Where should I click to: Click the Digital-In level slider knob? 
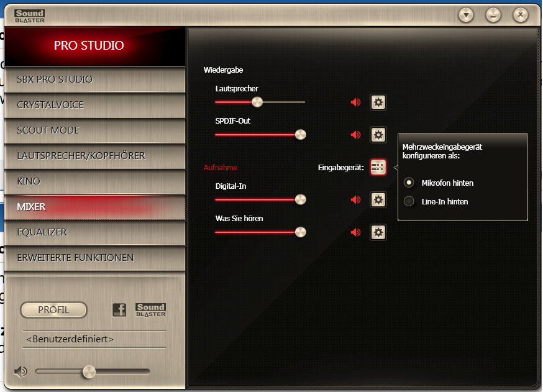click(x=300, y=200)
